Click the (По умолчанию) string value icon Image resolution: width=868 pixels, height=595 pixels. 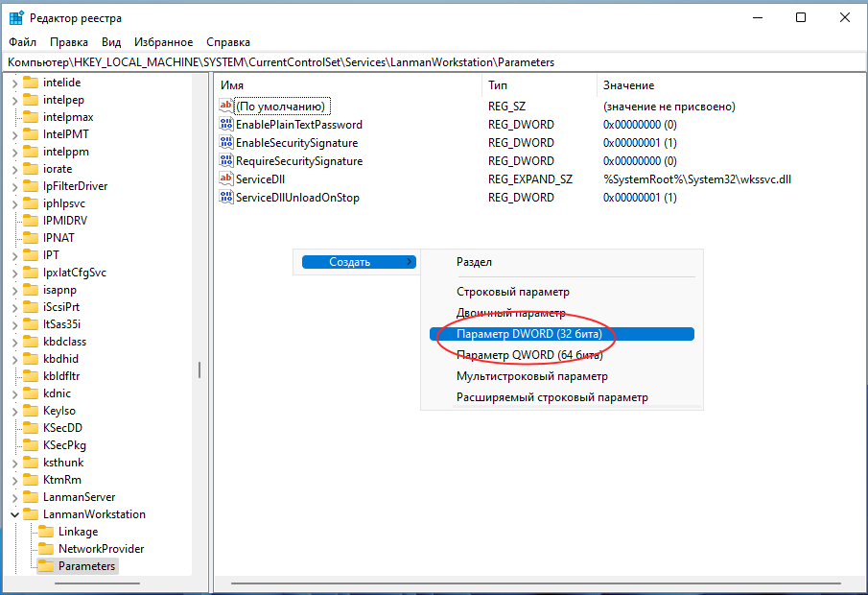tap(225, 106)
